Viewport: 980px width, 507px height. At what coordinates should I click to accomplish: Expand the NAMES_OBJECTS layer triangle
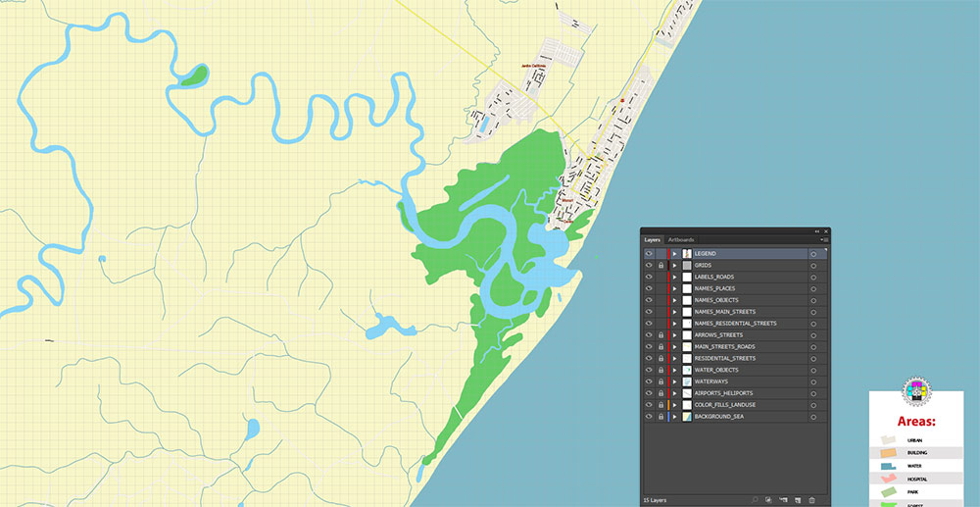(x=675, y=301)
